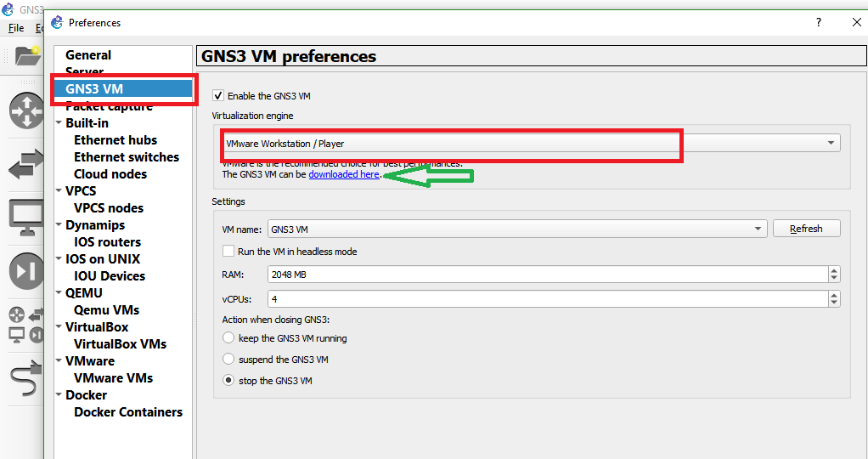Image resolution: width=868 pixels, height=459 pixels.
Task: Browse routers device icon
Action: click(x=26, y=110)
